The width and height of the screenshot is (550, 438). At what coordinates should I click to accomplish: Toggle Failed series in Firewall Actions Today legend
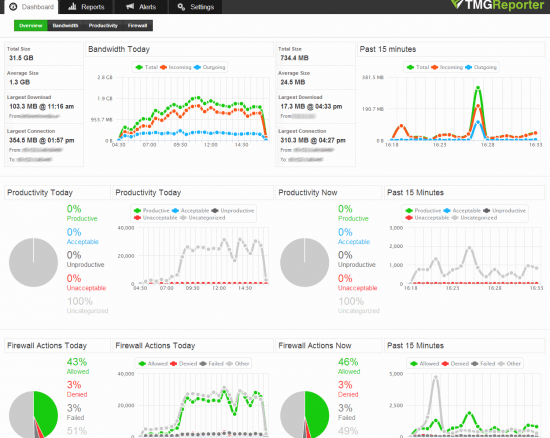[212, 364]
